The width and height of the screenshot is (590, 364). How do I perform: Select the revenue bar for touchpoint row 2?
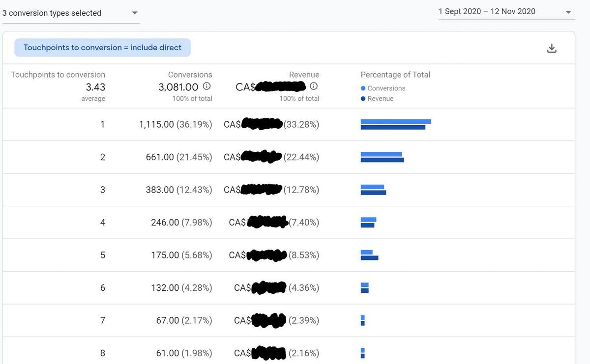[382, 160]
